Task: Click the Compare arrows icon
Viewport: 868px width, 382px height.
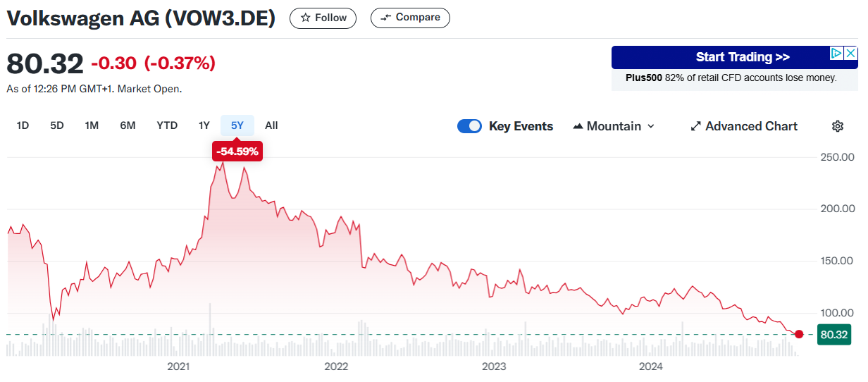Action: [x=385, y=18]
